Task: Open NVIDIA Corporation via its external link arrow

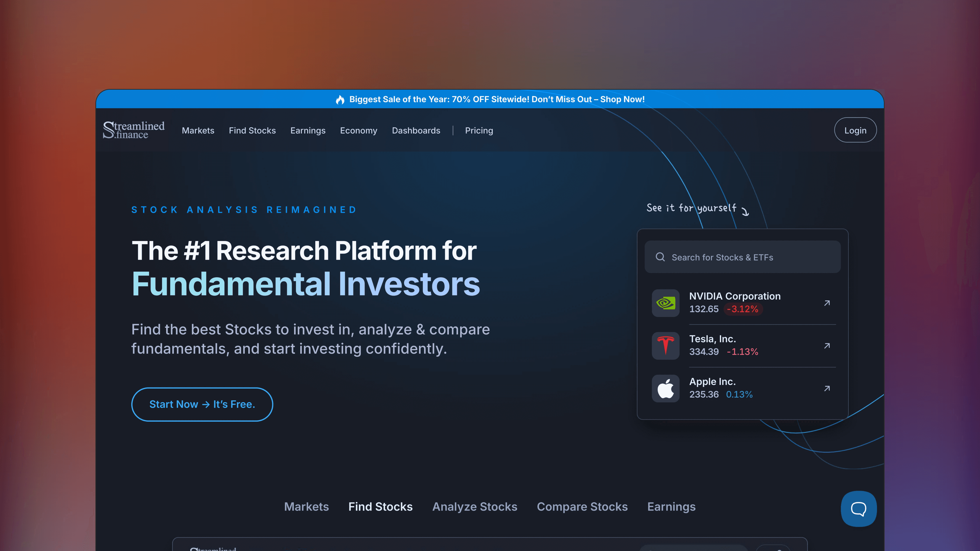Action: 827,303
